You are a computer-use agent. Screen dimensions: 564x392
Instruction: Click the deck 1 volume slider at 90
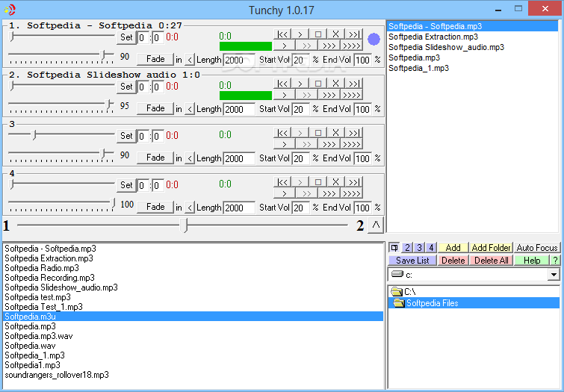(x=103, y=55)
